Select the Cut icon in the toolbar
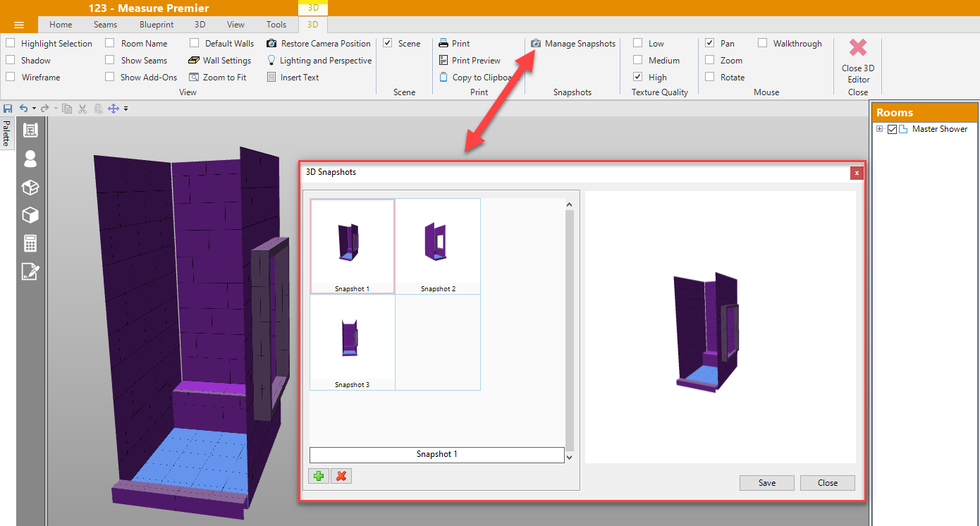 (82, 109)
